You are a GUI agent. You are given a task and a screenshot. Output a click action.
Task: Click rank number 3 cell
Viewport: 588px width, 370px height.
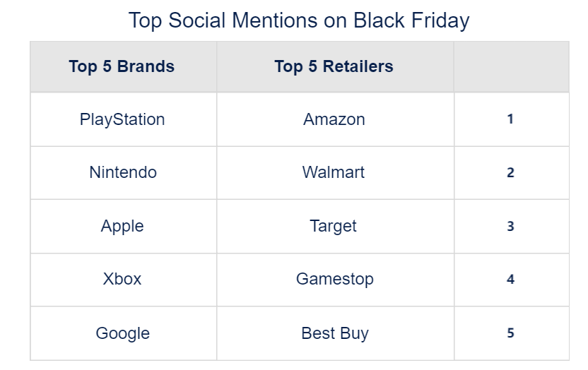point(510,226)
